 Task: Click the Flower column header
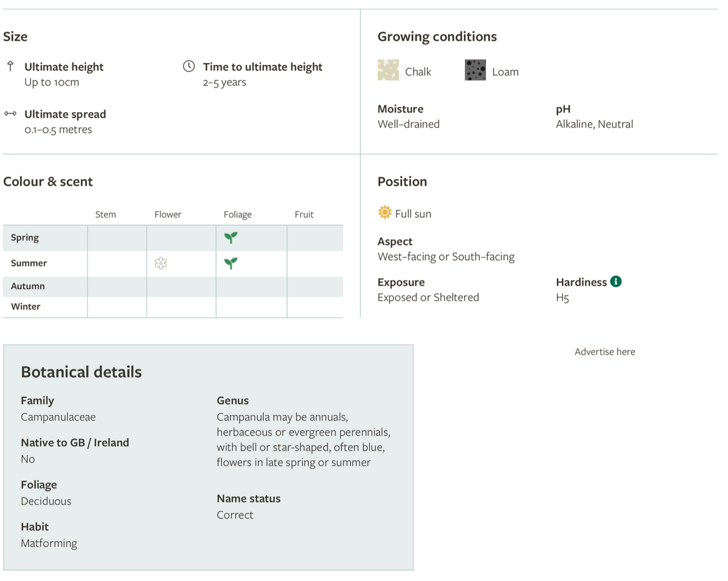(168, 215)
